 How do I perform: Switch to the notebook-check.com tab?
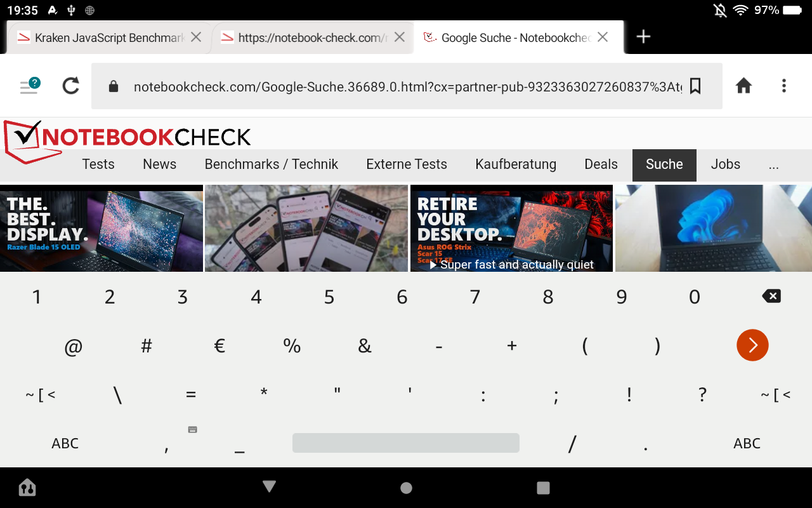coord(312,37)
